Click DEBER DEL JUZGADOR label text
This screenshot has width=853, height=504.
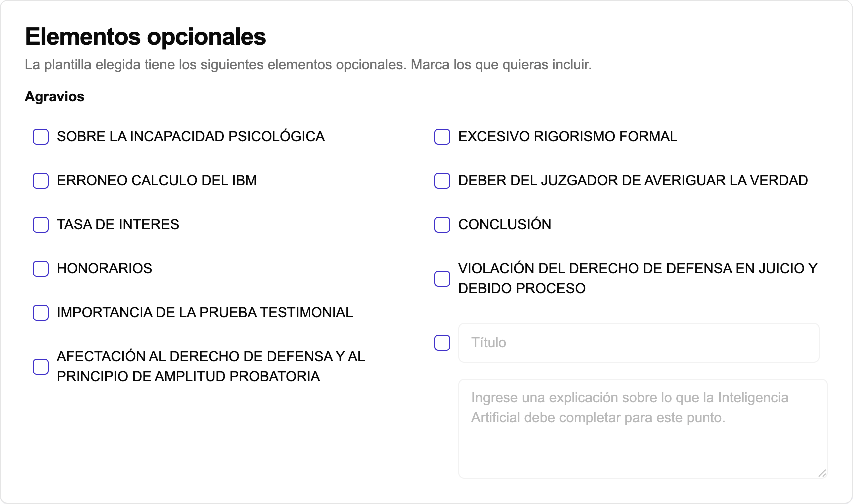click(x=633, y=181)
